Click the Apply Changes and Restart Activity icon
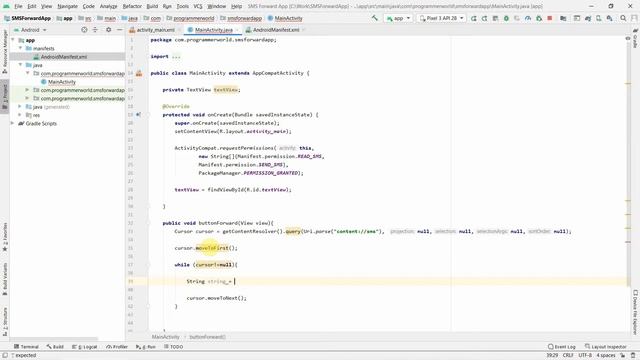 (x=484, y=18)
